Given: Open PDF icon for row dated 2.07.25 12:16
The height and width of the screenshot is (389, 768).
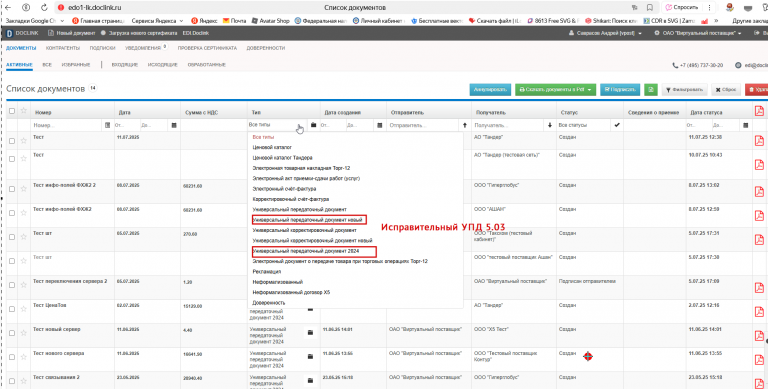Looking at the screenshot, I should (759, 312).
